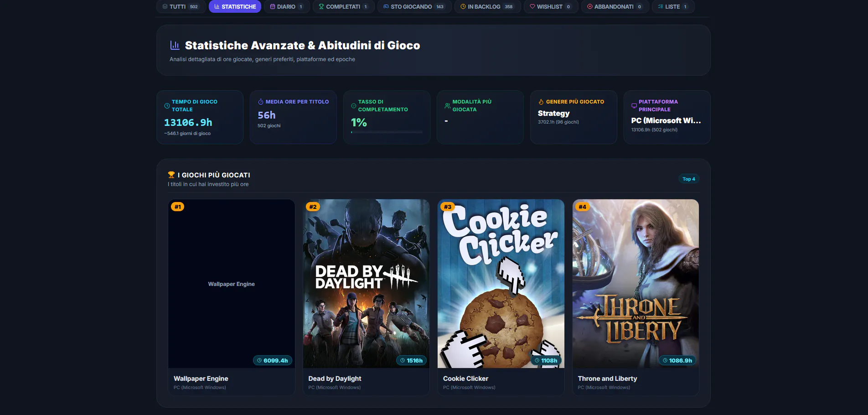The image size is (868, 415).
Task: Click the layers icon on the Tutti tab
Action: point(165,6)
